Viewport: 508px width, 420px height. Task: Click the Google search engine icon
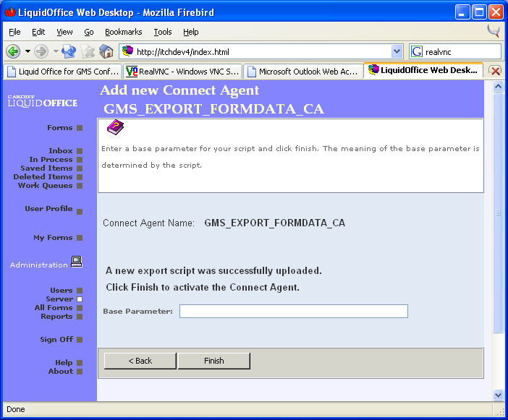(417, 51)
